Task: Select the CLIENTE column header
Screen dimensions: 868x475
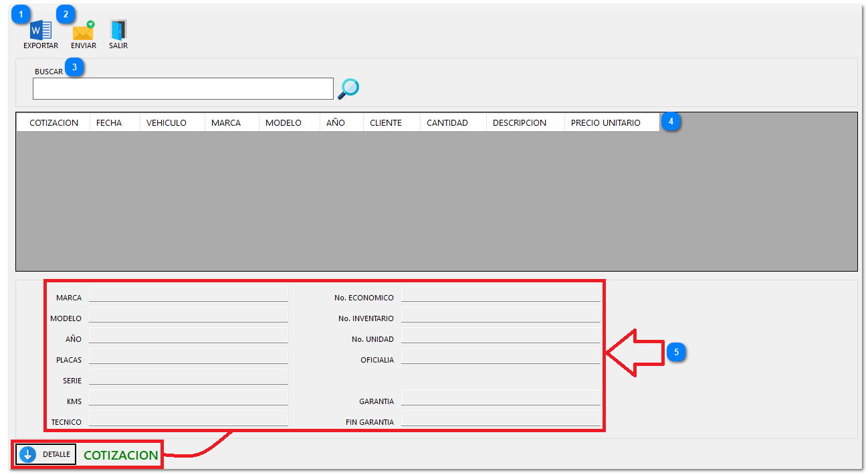Action: tap(392, 122)
